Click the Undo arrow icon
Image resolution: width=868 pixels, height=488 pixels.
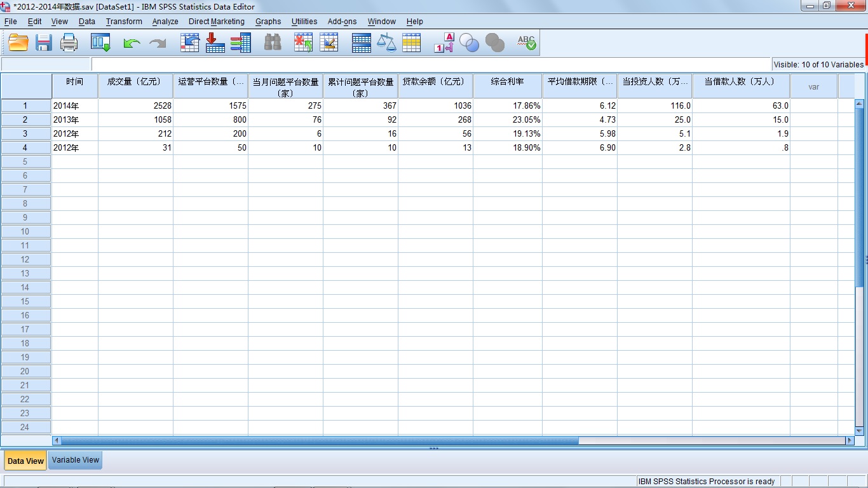point(132,43)
